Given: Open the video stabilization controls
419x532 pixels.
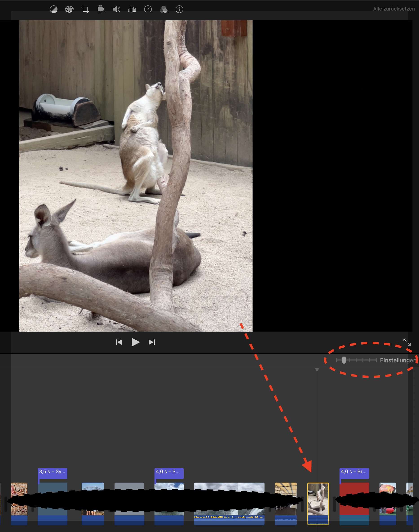Looking at the screenshot, I should (x=101, y=9).
